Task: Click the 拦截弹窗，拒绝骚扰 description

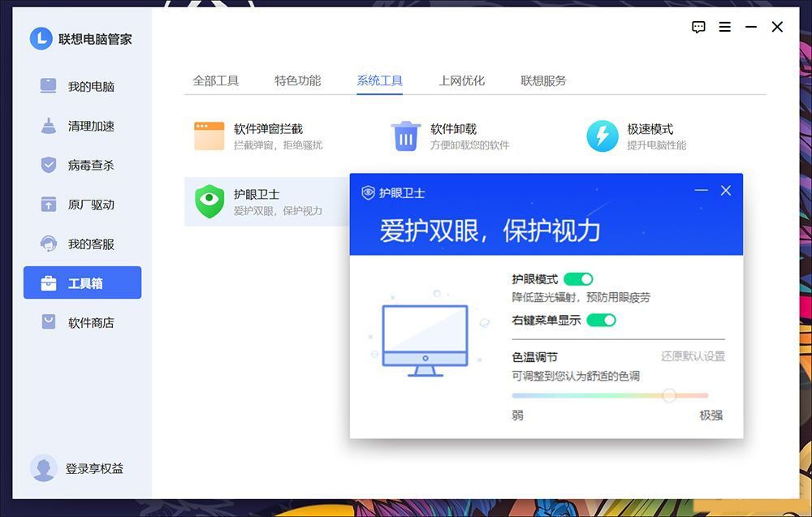Action: point(278,145)
